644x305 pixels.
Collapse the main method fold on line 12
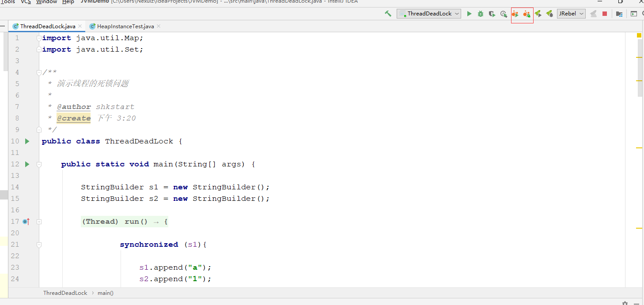39,164
